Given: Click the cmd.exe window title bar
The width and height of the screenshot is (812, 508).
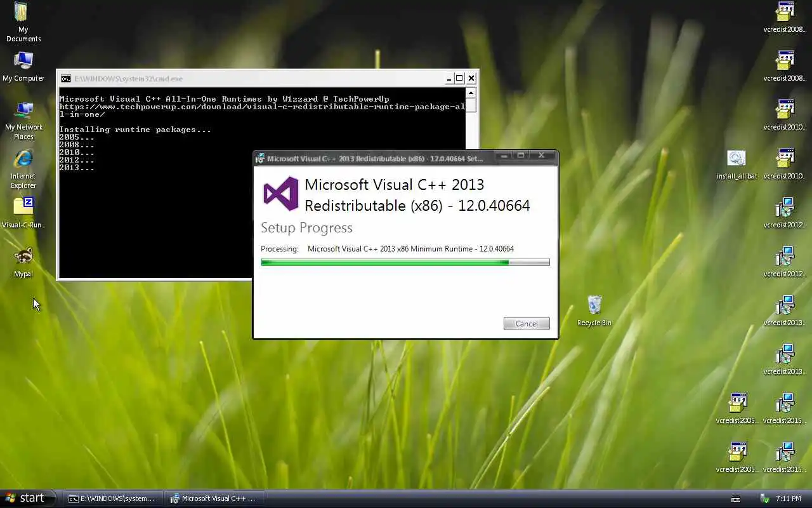Looking at the screenshot, I should 268,79.
